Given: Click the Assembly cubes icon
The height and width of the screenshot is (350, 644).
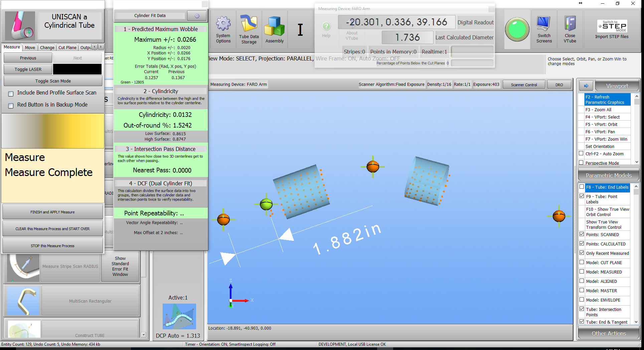Looking at the screenshot, I should click(x=274, y=26).
